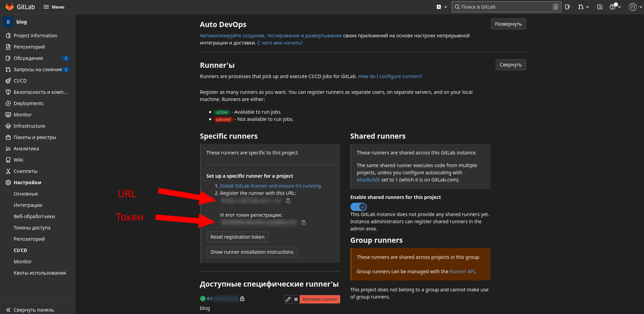
Task: Click Обсуждения issues icon in sidebar
Action: (8, 58)
